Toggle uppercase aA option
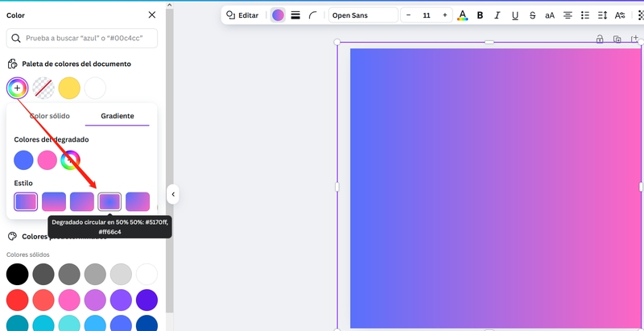 [550, 15]
